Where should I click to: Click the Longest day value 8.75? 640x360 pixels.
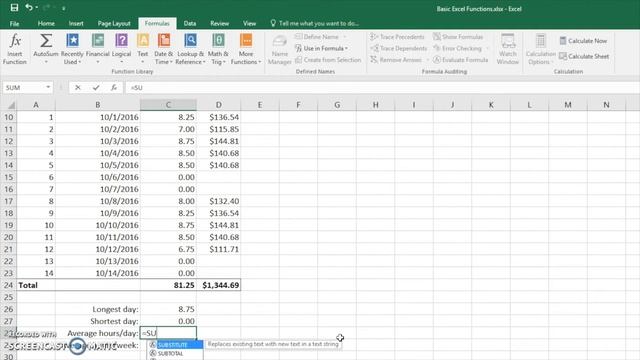point(168,309)
